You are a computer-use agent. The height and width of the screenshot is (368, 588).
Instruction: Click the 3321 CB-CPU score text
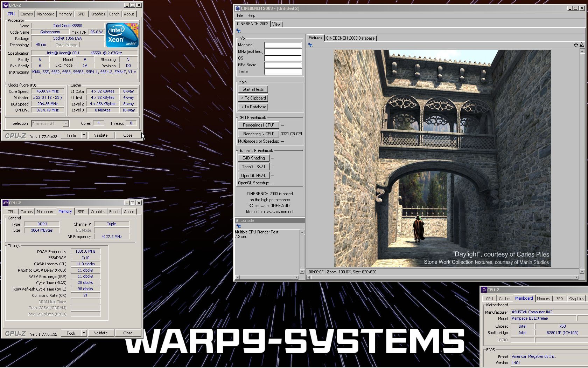(291, 134)
